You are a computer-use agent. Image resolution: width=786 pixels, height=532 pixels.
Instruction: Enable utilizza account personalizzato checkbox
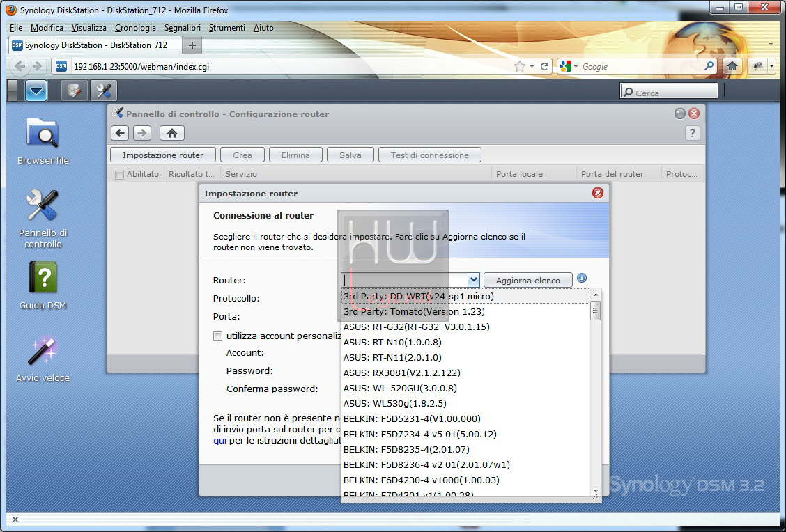tap(217, 336)
